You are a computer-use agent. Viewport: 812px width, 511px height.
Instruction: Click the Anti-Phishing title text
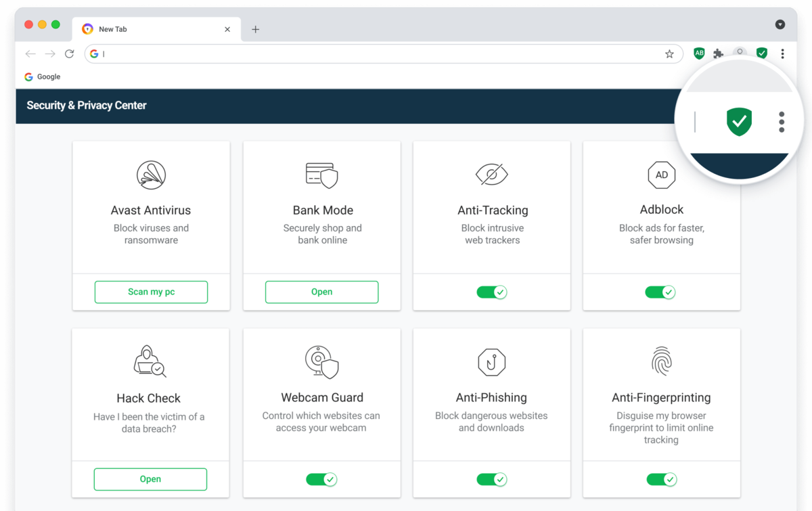point(491,398)
